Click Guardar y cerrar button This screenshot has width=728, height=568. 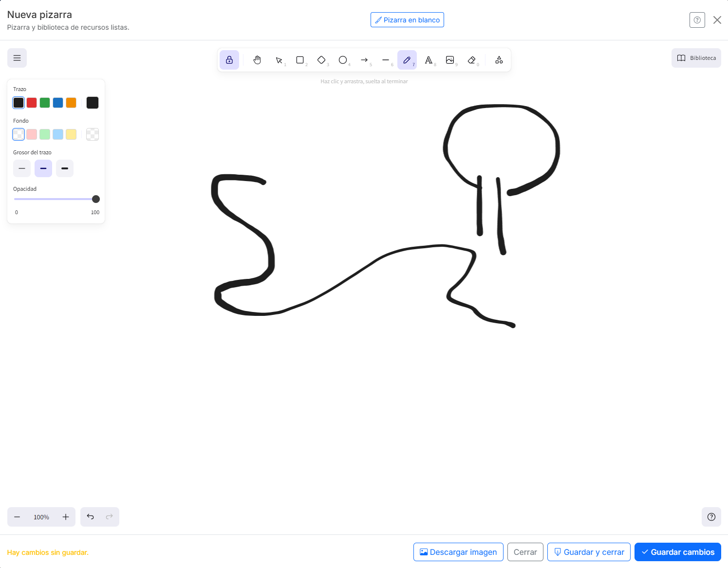tap(589, 552)
